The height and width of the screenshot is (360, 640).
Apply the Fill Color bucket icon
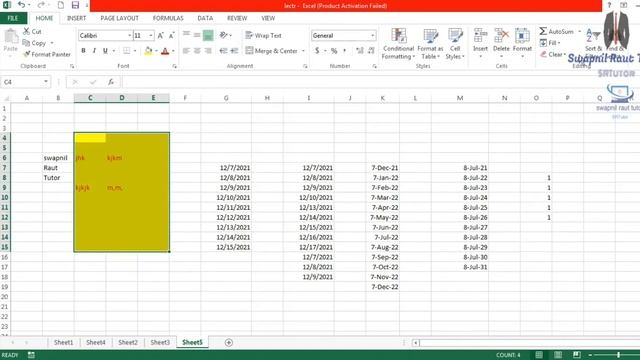click(148, 51)
